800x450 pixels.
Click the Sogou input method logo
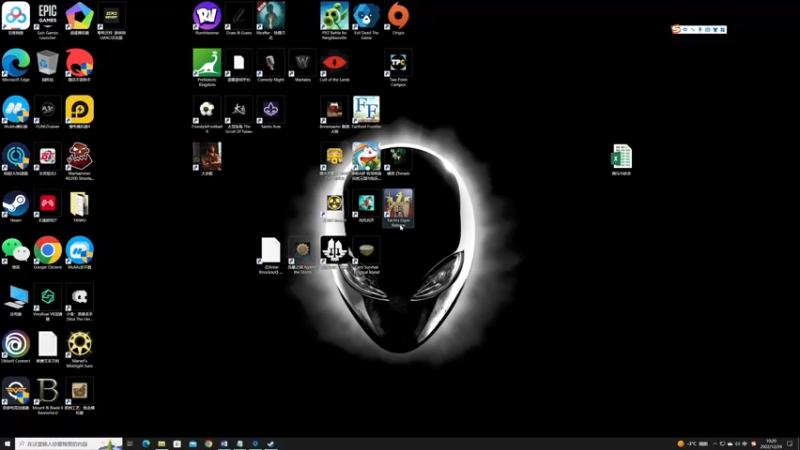[676, 30]
